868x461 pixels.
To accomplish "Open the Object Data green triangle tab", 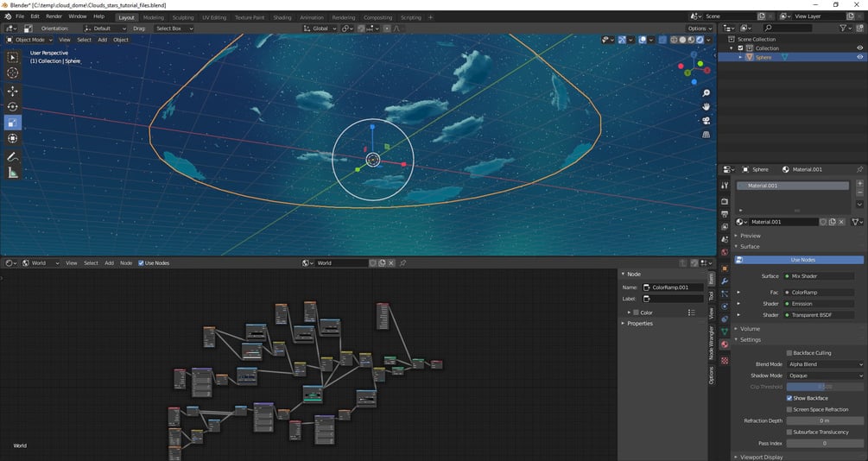I will point(724,332).
